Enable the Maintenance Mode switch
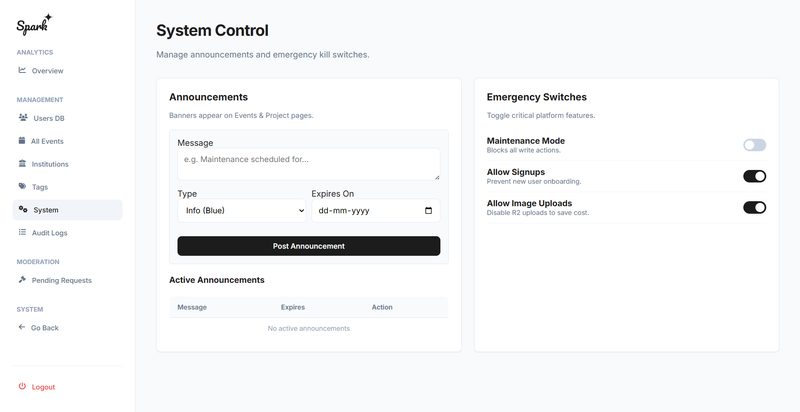800x412 pixels. [x=754, y=145]
